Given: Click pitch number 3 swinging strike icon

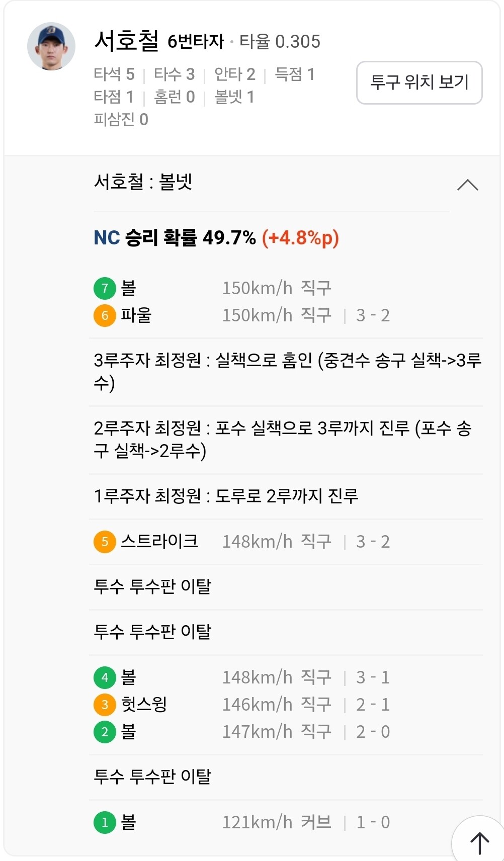Looking at the screenshot, I should [x=105, y=705].
